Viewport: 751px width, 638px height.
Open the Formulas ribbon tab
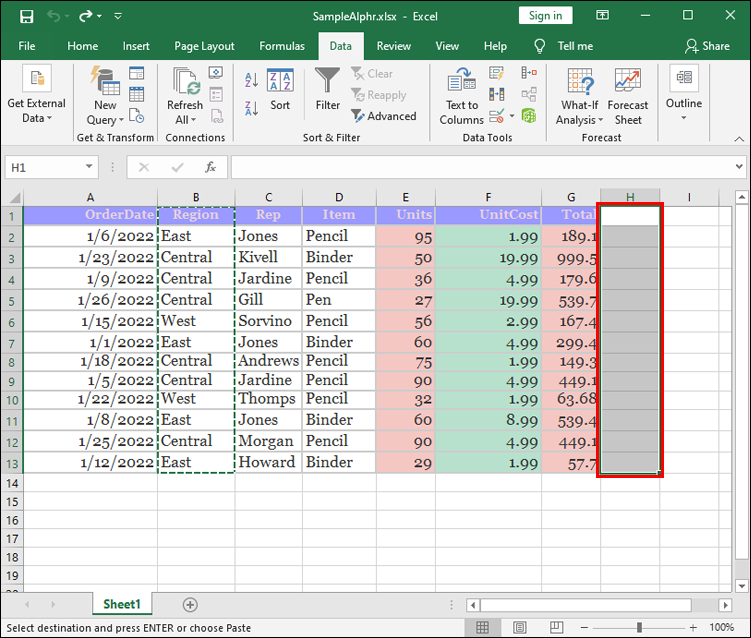coord(282,46)
